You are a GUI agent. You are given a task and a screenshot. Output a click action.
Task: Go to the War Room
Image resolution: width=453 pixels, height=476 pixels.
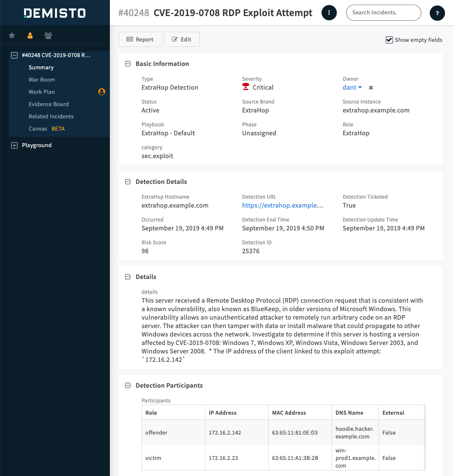[41, 79]
